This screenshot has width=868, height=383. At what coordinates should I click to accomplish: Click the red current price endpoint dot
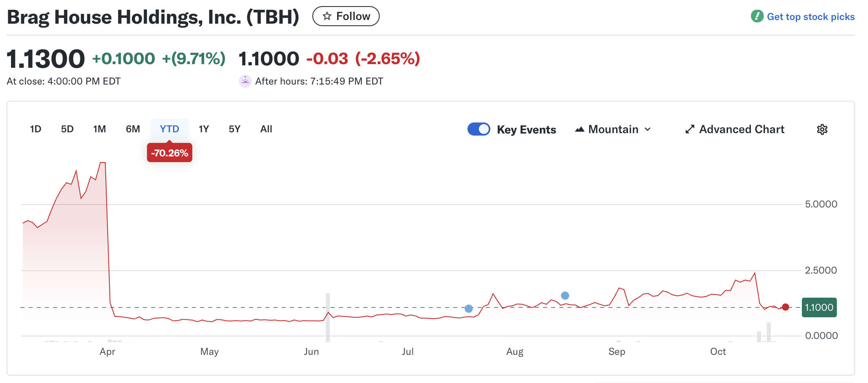coord(786,307)
